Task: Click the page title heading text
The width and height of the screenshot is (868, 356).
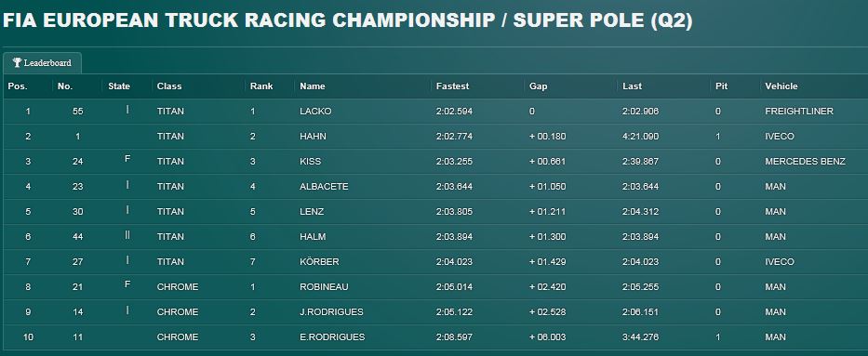Action: 348,21
